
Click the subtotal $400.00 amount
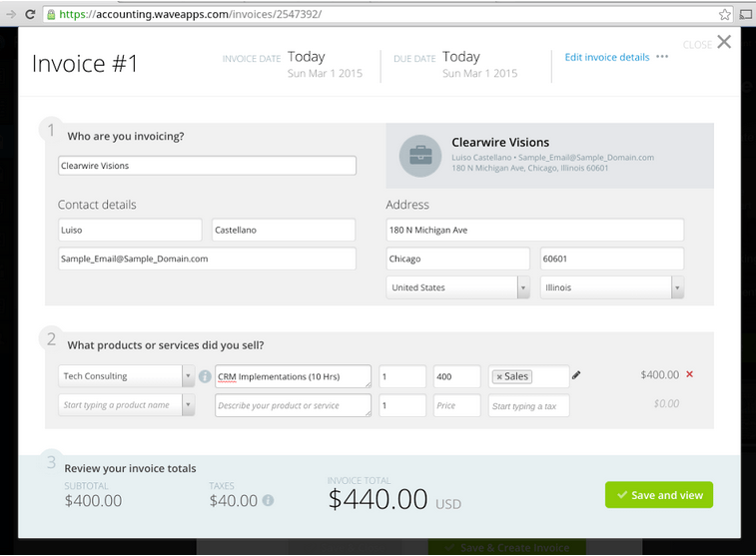(93, 500)
